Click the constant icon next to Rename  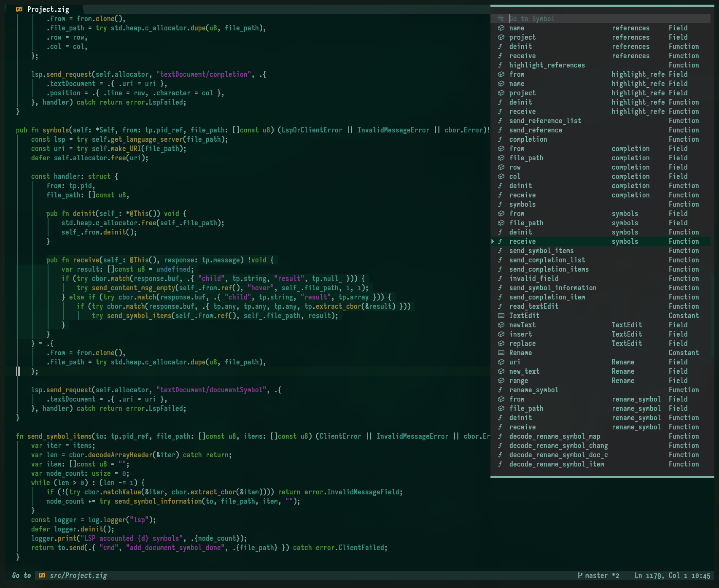pyautogui.click(x=501, y=353)
